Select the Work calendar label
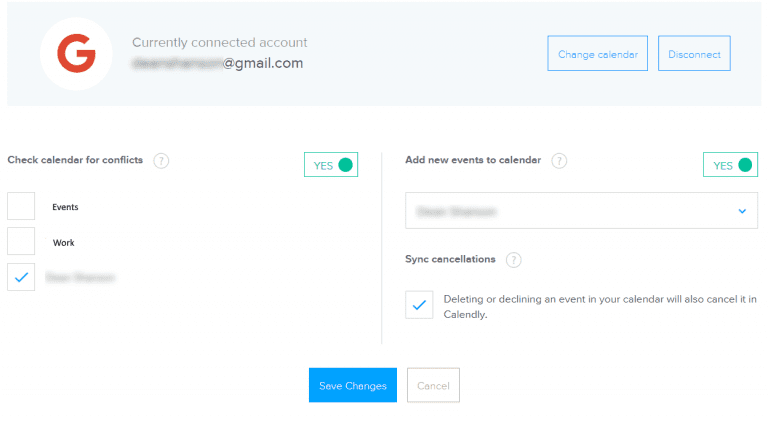The image size is (768, 422). pos(64,243)
